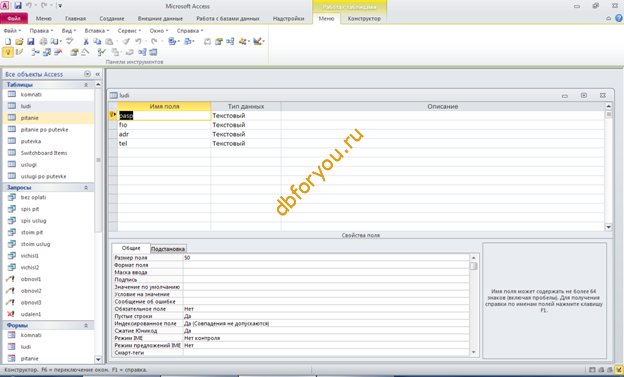Open the Справка dropdown menu

coord(190,31)
